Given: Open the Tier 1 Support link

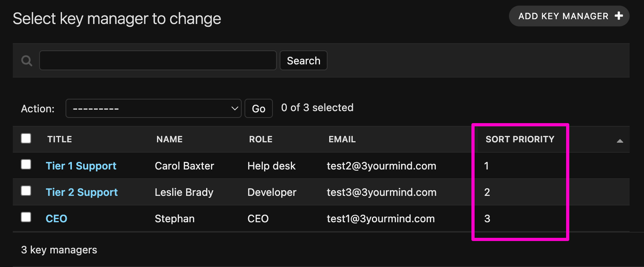Looking at the screenshot, I should coord(81,166).
